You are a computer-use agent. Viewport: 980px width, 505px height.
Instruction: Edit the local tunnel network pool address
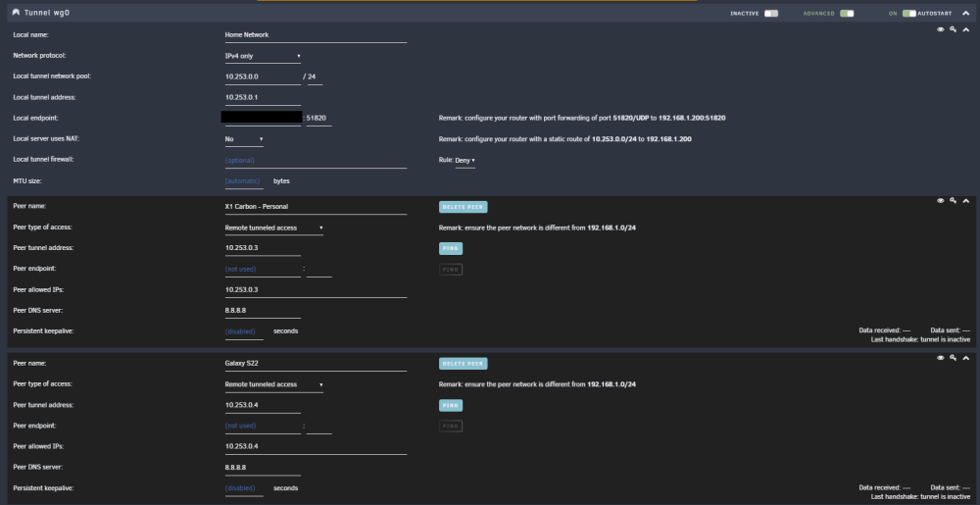click(263, 76)
